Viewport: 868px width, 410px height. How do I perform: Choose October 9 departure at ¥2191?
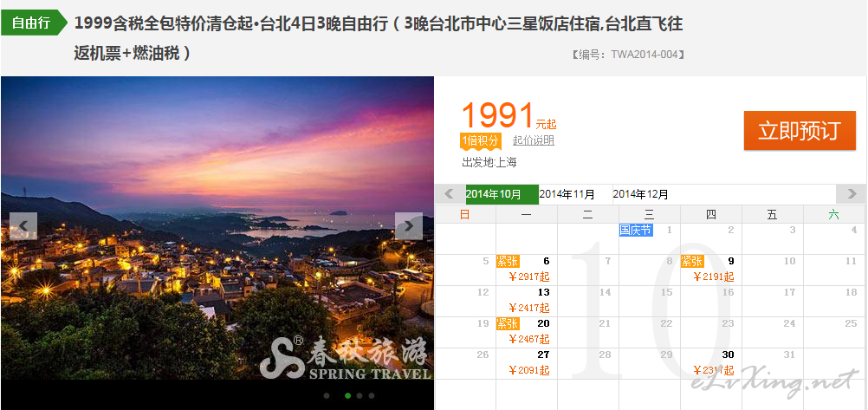click(711, 270)
